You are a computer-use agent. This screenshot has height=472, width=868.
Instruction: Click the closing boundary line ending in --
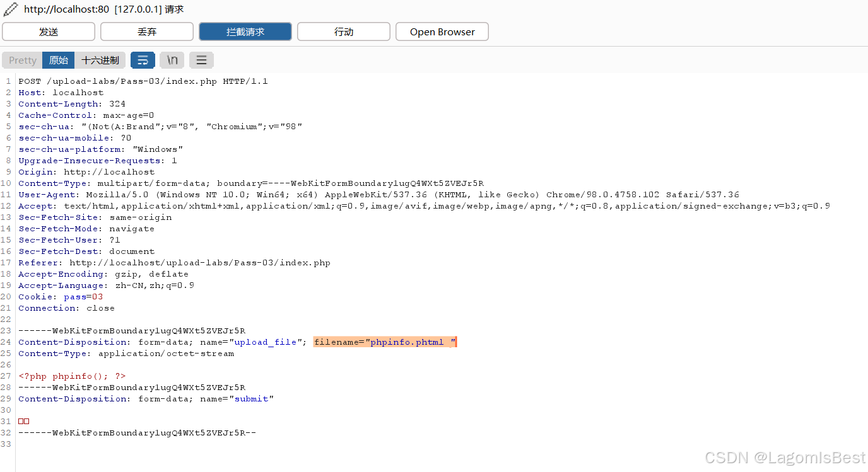[137, 433]
